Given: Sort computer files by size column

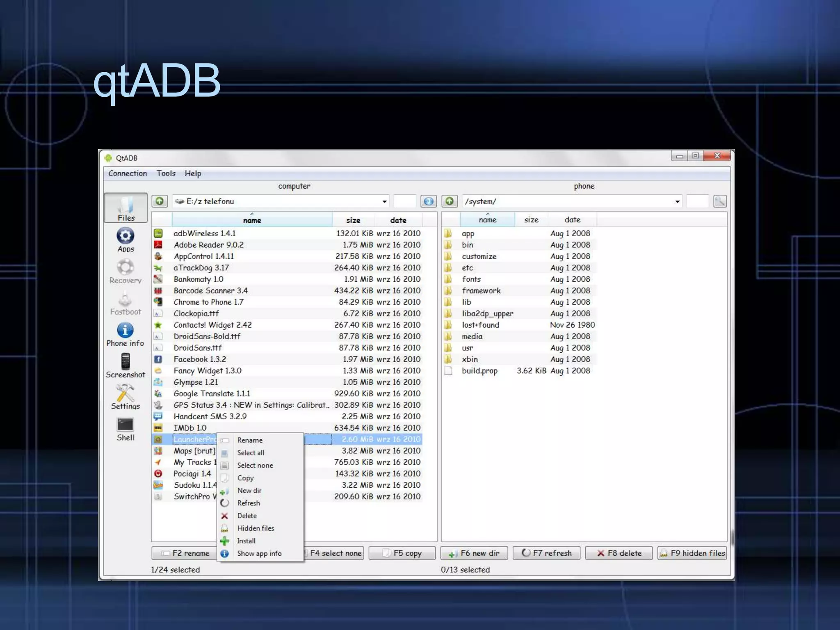Looking at the screenshot, I should click(353, 220).
